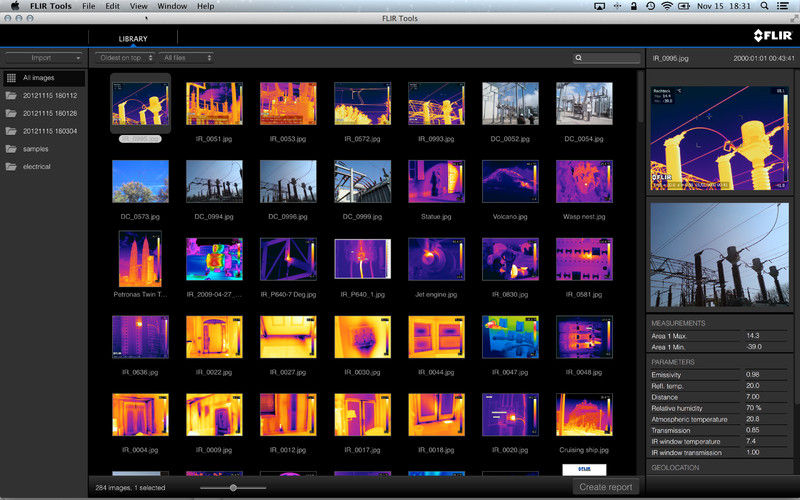Switch to the LIBRARY tab
This screenshot has width=800, height=500.
click(133, 39)
